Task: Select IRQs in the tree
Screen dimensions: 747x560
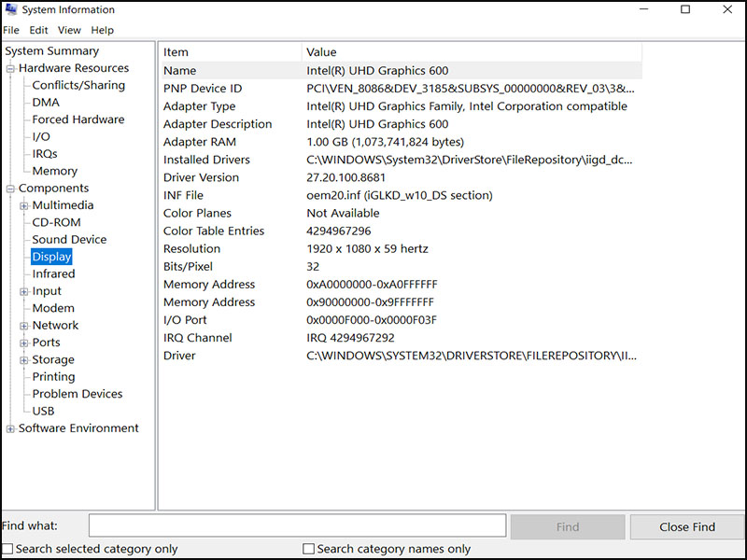Action: [45, 154]
